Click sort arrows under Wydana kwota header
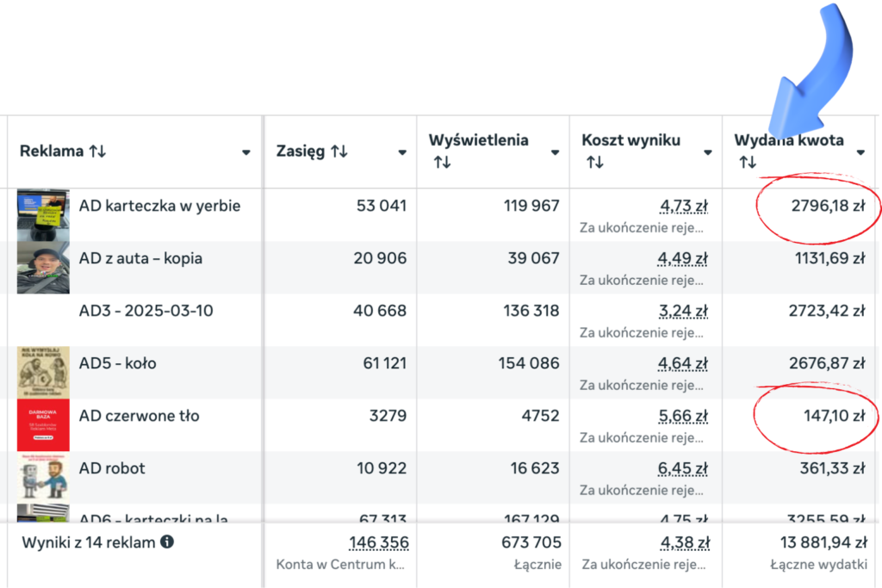The image size is (882, 588). pos(747,163)
